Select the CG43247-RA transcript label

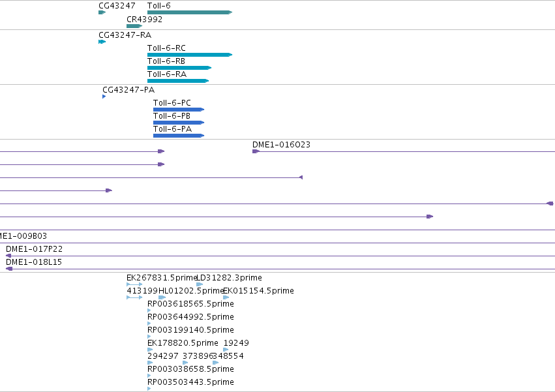[x=125, y=35]
